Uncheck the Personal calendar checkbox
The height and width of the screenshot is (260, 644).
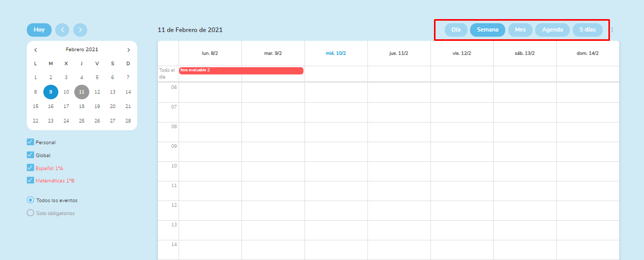(30, 142)
